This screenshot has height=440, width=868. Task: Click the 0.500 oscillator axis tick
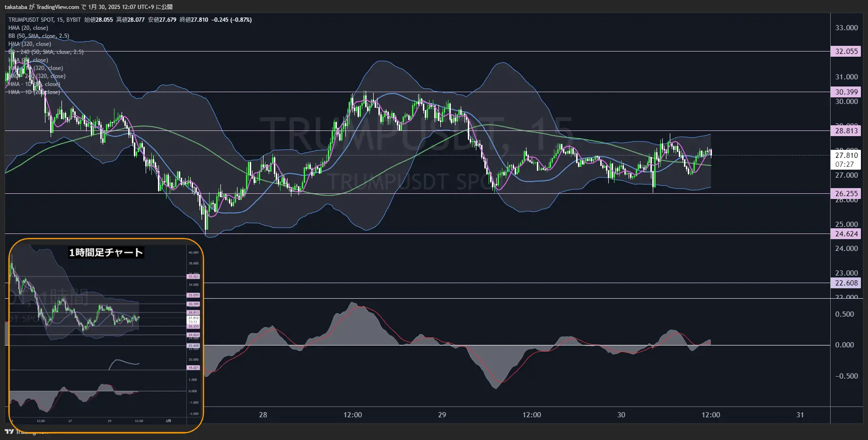pyautogui.click(x=844, y=314)
